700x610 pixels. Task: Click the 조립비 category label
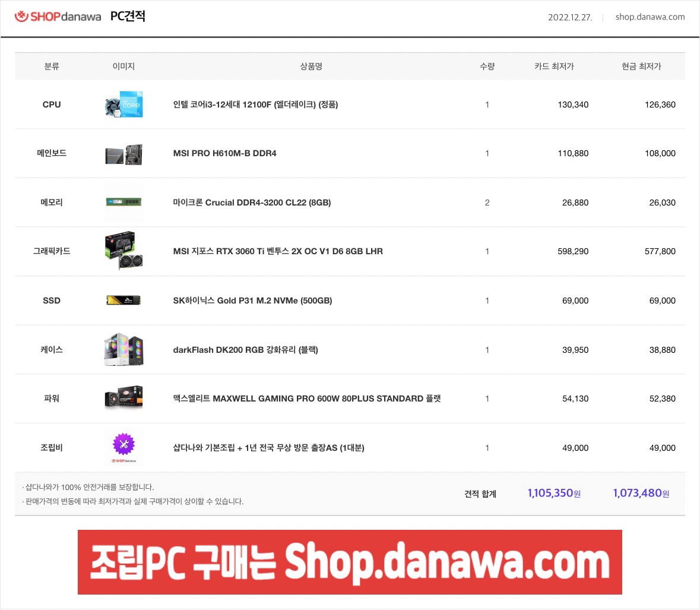tap(52, 447)
